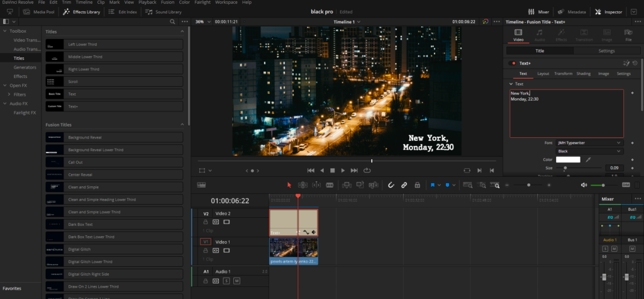Viewport: 644px width, 299px height.
Task: Click the blue Flag icon
Action: tap(433, 185)
